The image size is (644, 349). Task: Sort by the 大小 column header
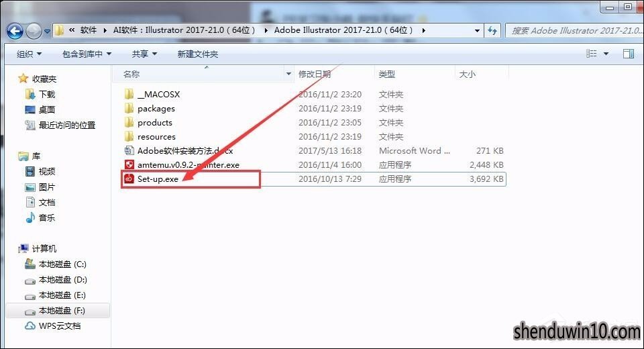467,74
